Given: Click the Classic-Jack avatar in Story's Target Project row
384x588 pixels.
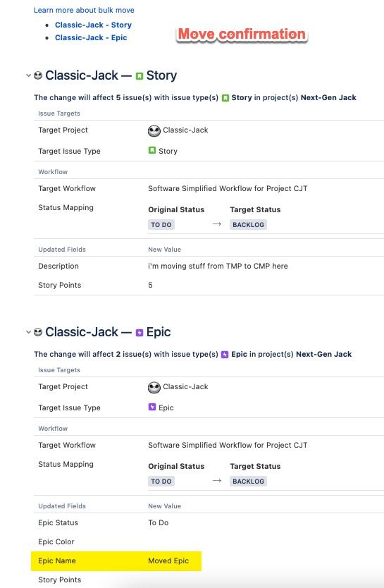Looking at the screenshot, I should click(154, 130).
